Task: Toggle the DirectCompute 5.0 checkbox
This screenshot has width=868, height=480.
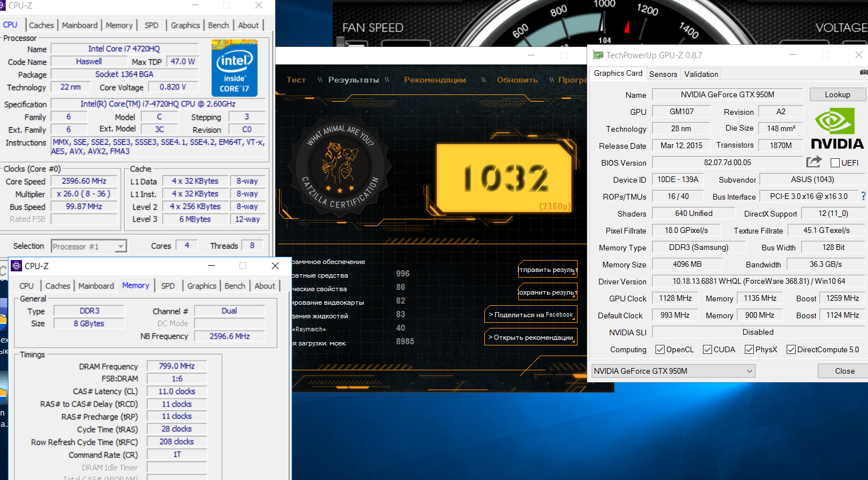Action: pos(791,349)
